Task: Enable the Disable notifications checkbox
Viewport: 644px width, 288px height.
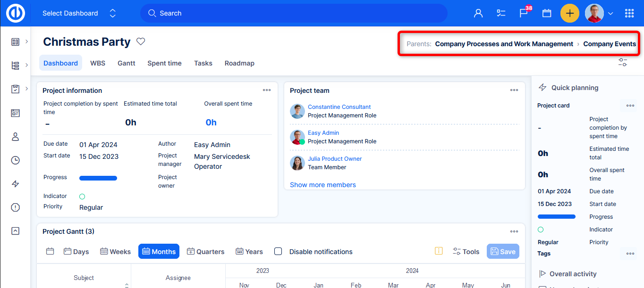Action: coord(278,251)
